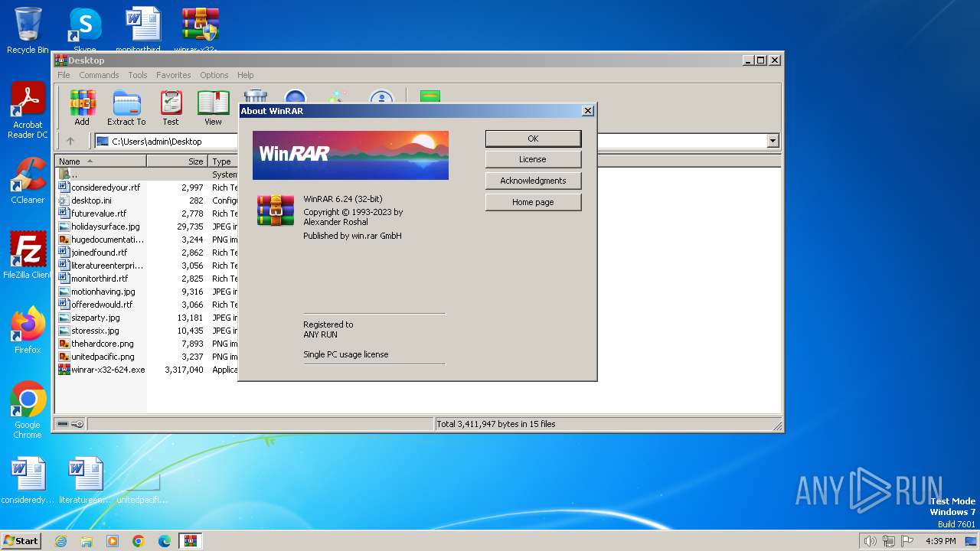
Task: Sort file list by Name column
Action: (x=101, y=161)
